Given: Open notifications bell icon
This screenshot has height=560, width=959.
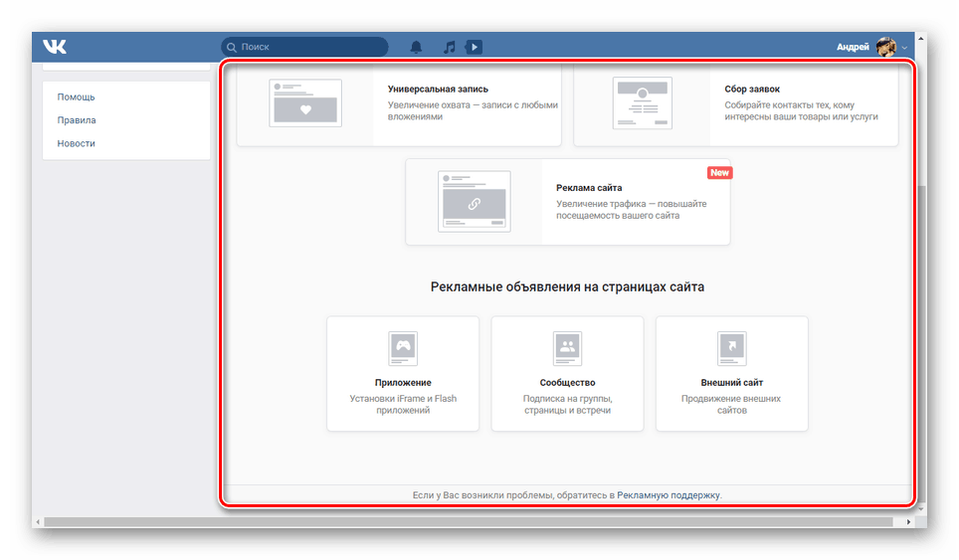Looking at the screenshot, I should click(416, 47).
